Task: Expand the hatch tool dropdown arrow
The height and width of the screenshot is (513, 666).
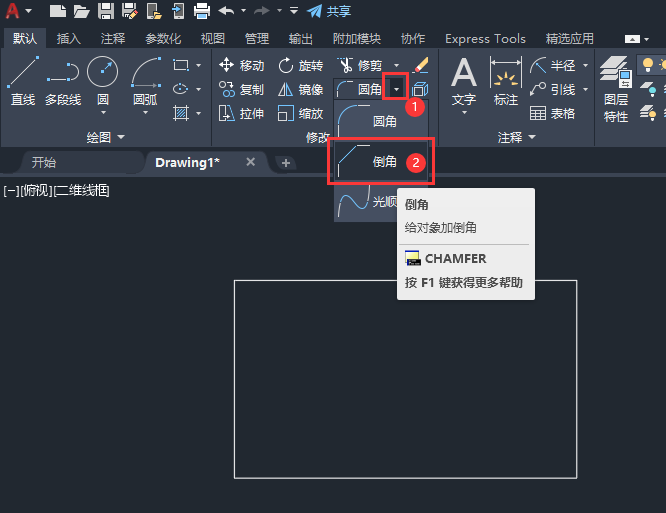Action: click(x=199, y=113)
